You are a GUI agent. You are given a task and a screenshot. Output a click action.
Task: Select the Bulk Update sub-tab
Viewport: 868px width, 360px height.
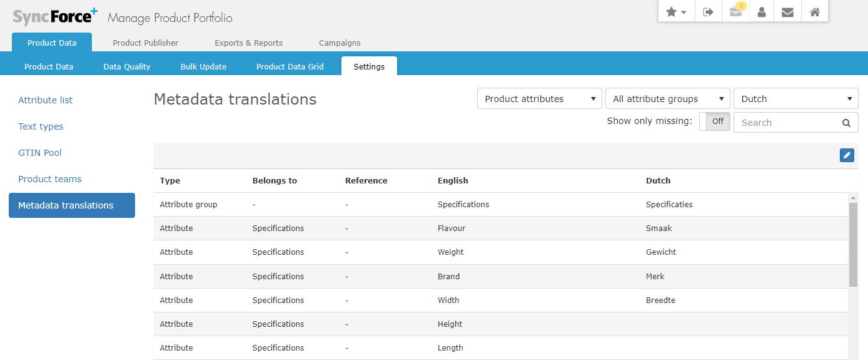tap(203, 66)
